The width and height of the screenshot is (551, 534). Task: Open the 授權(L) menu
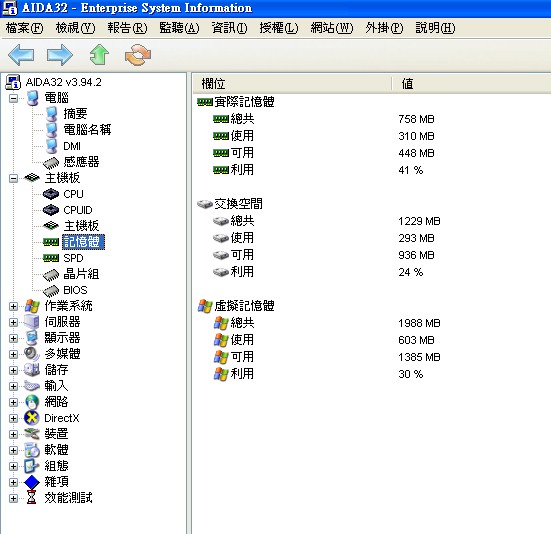pos(278,28)
